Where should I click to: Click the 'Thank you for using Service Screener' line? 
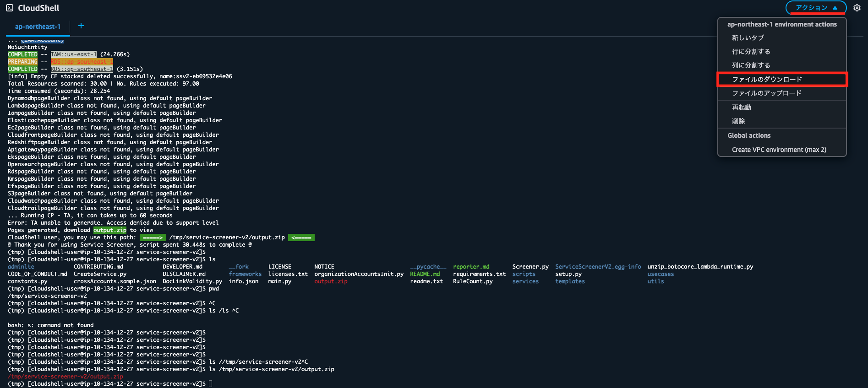[130, 245]
